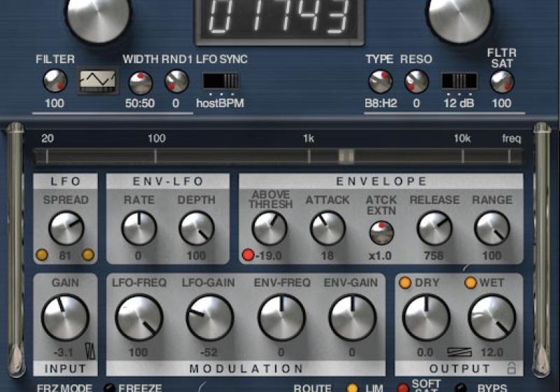Viewport: 560px width, 392px height.
Task: Click the LFO SPREAD knob
Action: [66, 228]
